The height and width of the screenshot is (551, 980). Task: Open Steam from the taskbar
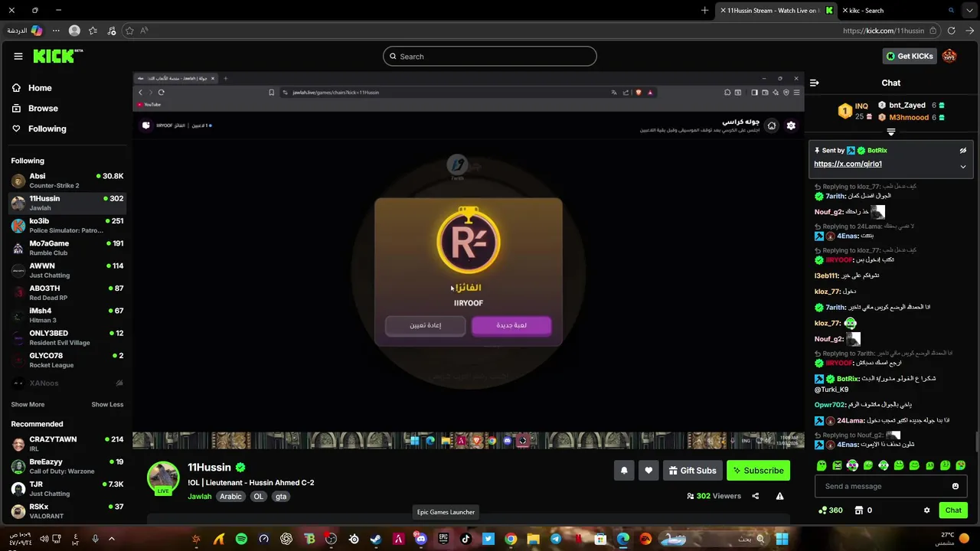(376, 539)
